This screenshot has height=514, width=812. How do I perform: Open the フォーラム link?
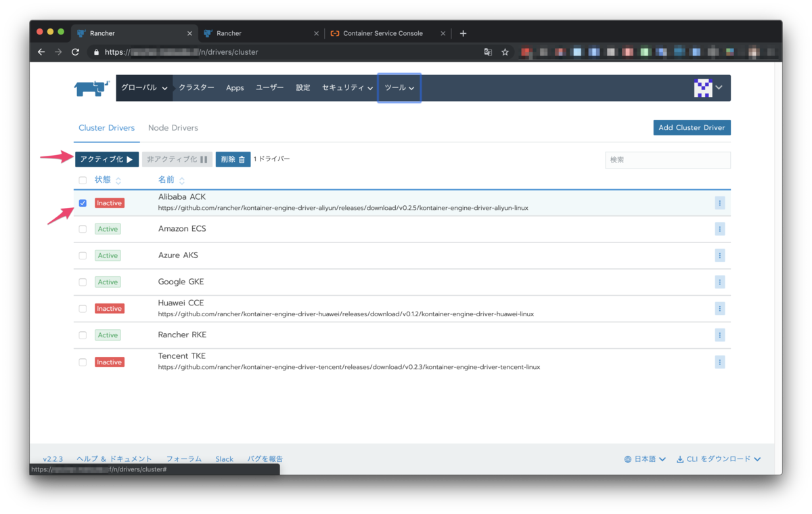[x=184, y=459]
